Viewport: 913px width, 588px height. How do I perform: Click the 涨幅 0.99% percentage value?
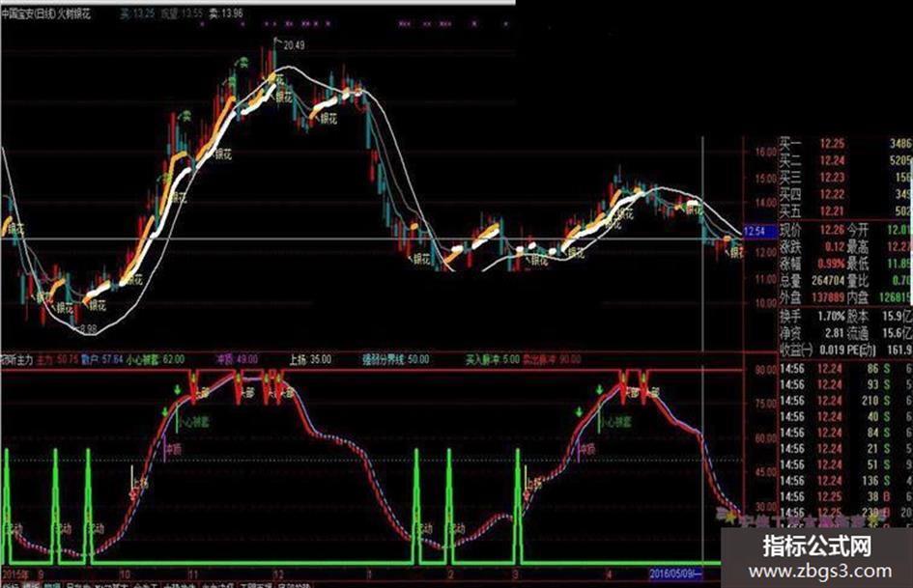click(x=830, y=264)
